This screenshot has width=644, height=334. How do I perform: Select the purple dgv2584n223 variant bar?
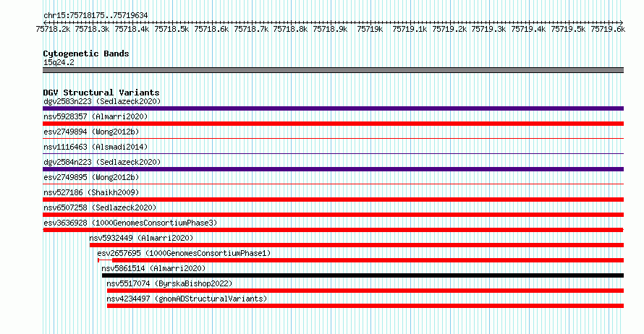coord(333,169)
